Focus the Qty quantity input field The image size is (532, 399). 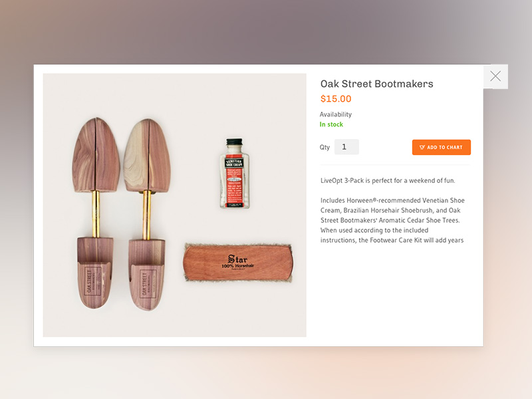[346, 147]
